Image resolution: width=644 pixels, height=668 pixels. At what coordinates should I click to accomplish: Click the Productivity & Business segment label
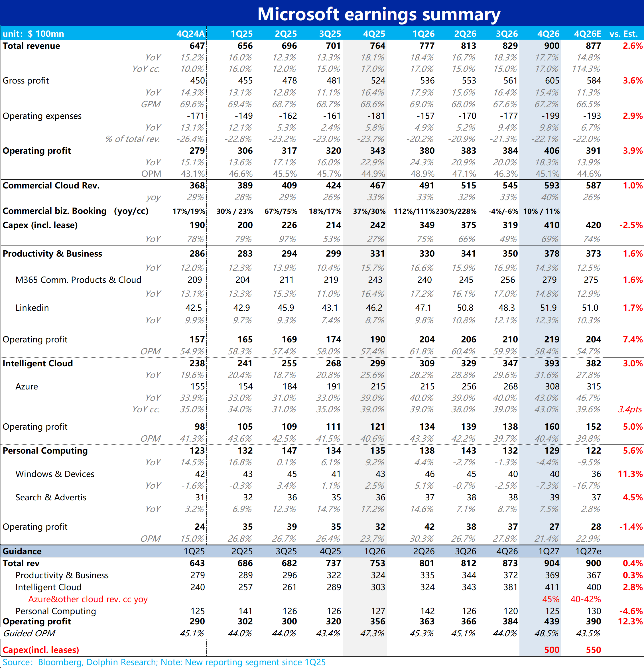coord(52,253)
